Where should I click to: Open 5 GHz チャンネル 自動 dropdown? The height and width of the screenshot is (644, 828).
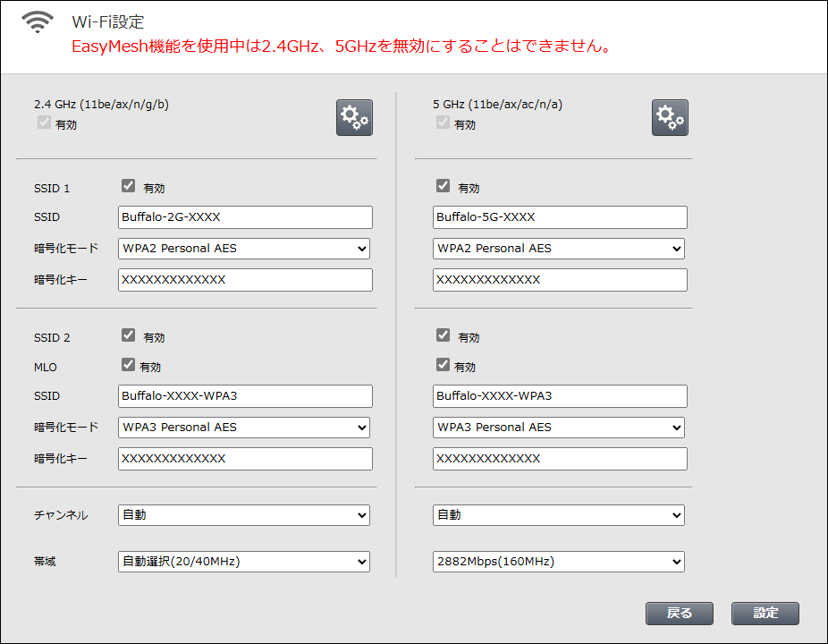(559, 515)
